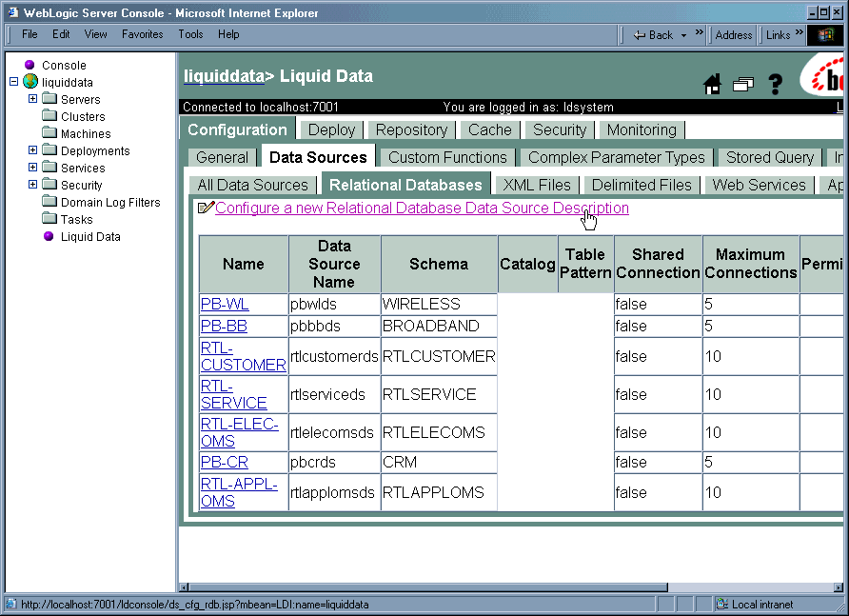
Task: Click the Links toolbar label
Action: (x=778, y=35)
